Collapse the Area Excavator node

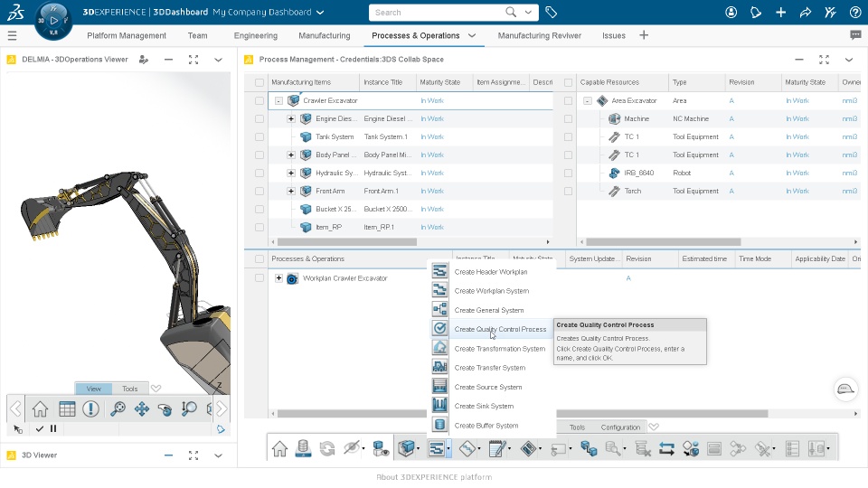point(588,100)
